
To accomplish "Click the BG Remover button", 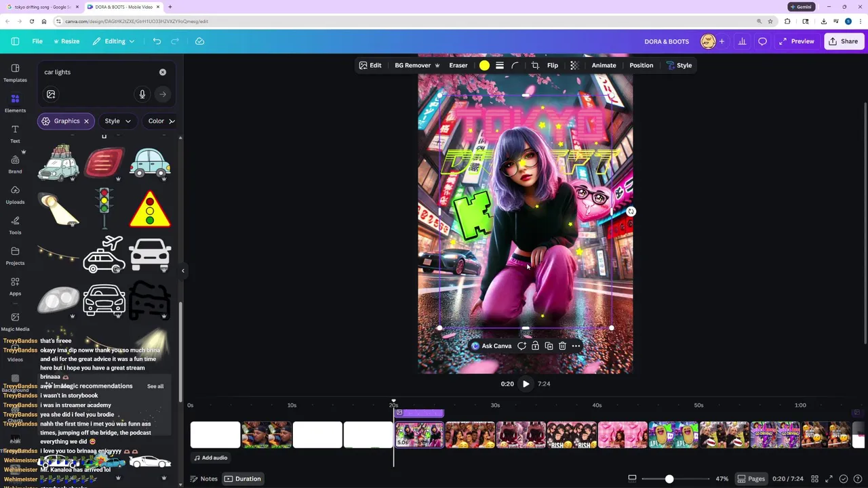I will (416, 65).
